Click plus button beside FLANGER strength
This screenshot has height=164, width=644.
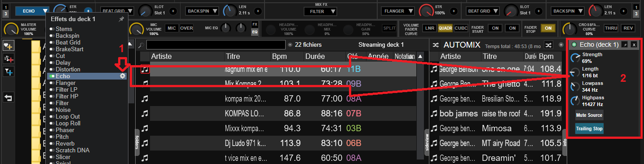click(454, 11)
